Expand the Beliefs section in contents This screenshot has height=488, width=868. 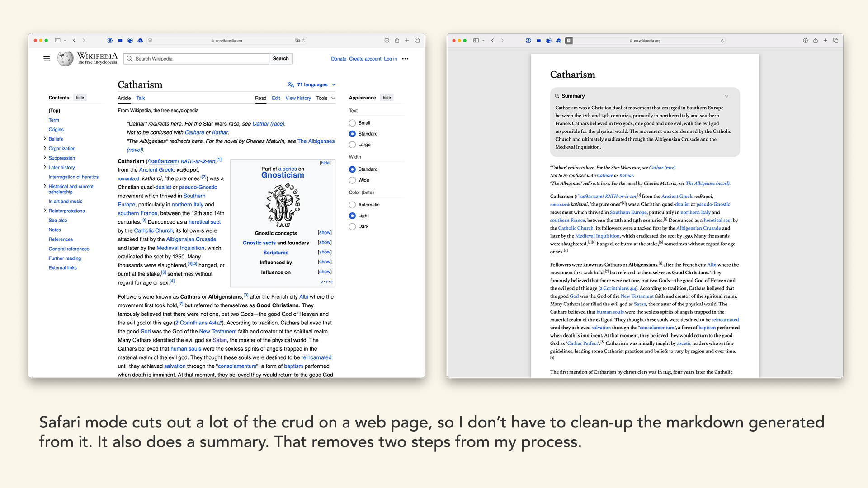[45, 139]
